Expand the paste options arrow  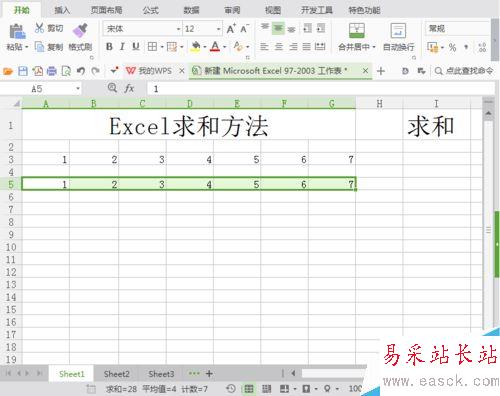click(27, 47)
